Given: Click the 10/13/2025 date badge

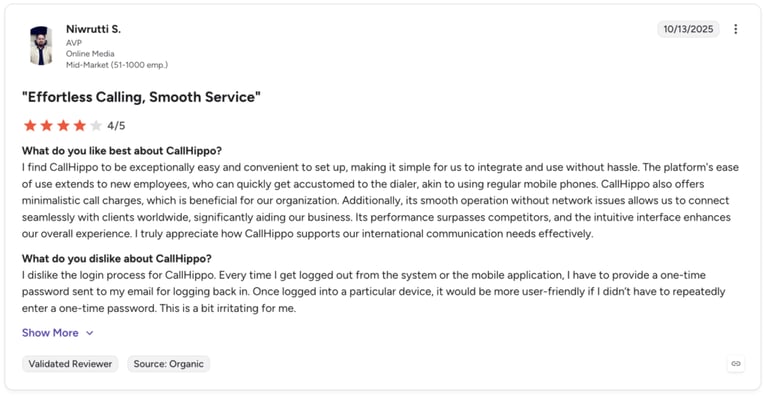Looking at the screenshot, I should [x=688, y=29].
